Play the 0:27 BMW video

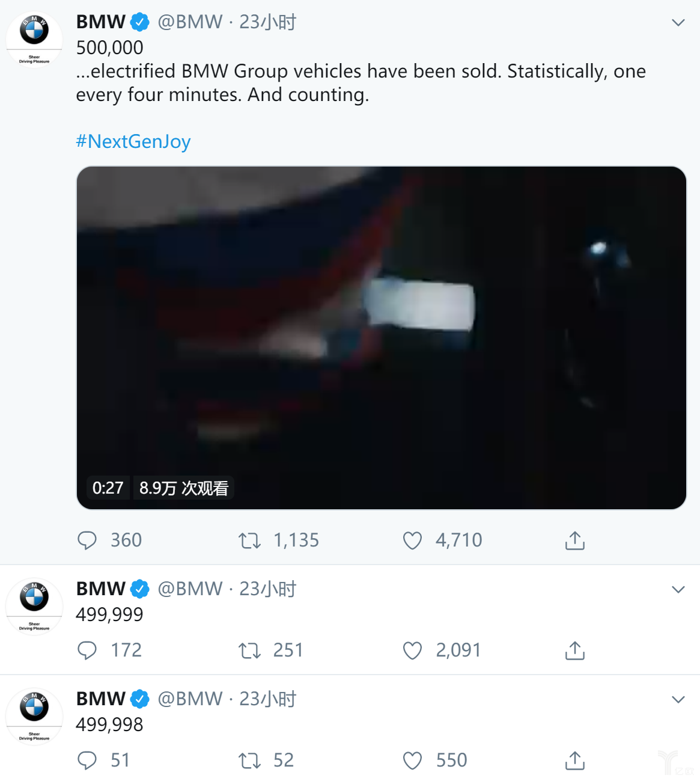coord(382,338)
